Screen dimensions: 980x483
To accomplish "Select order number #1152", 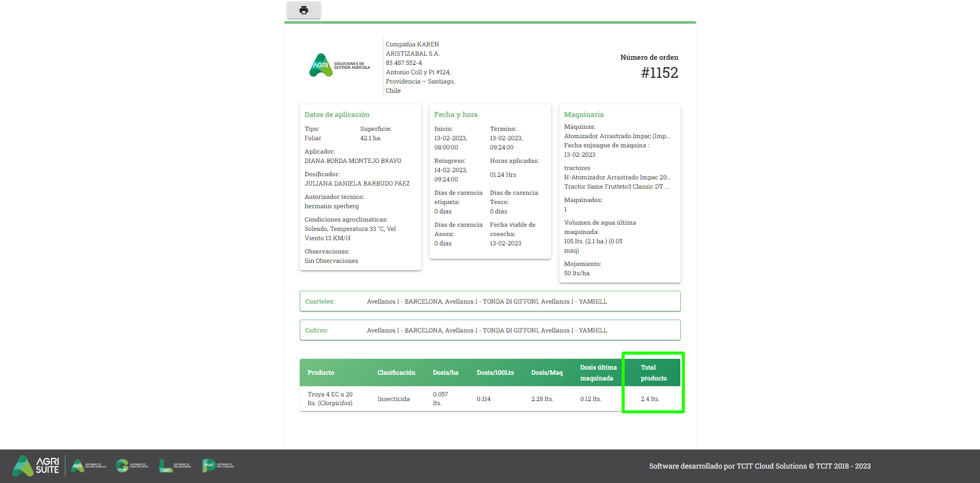I will (x=660, y=73).
